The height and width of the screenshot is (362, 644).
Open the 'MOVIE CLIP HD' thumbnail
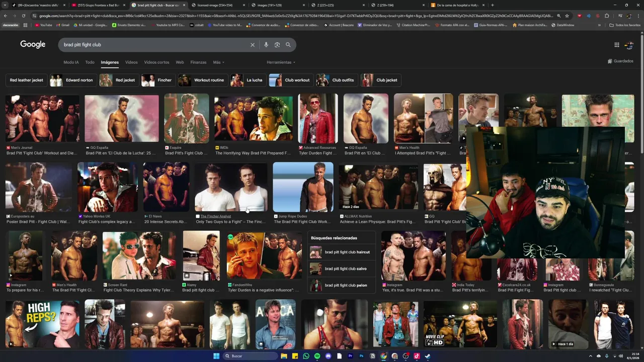tap(460, 324)
